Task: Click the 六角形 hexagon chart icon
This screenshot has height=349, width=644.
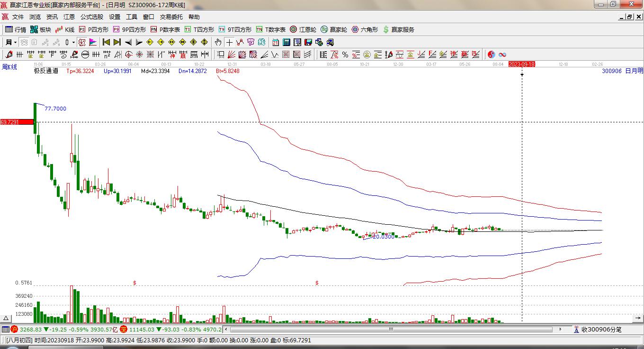Action: (x=365, y=29)
